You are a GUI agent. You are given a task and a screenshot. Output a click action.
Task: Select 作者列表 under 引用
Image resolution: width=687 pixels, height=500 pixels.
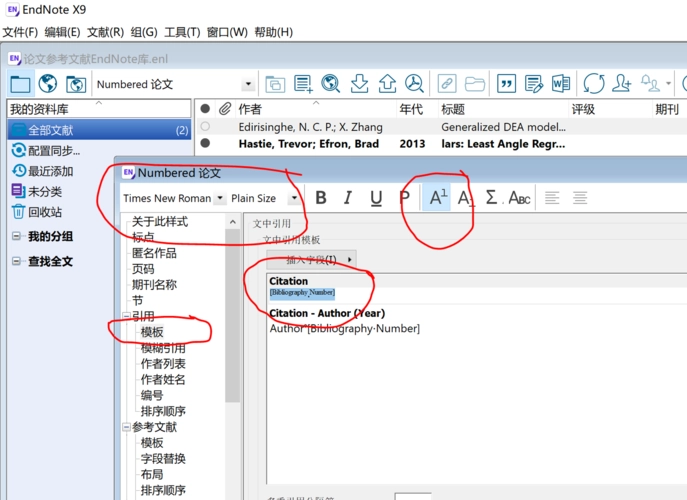pyautogui.click(x=163, y=364)
